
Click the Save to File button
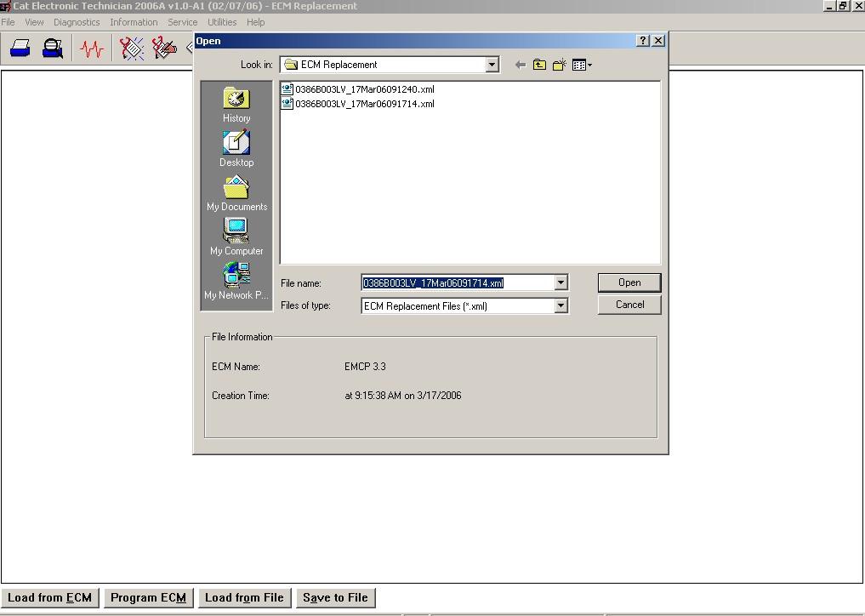click(x=335, y=598)
